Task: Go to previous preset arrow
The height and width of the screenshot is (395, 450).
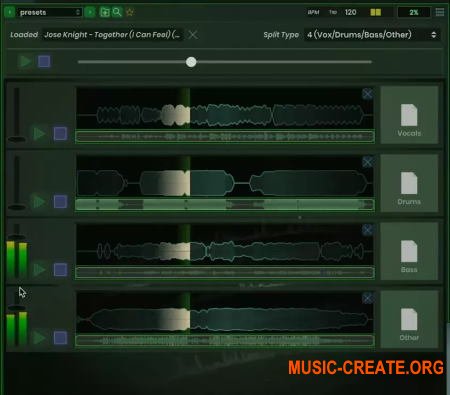Action: pos(10,12)
